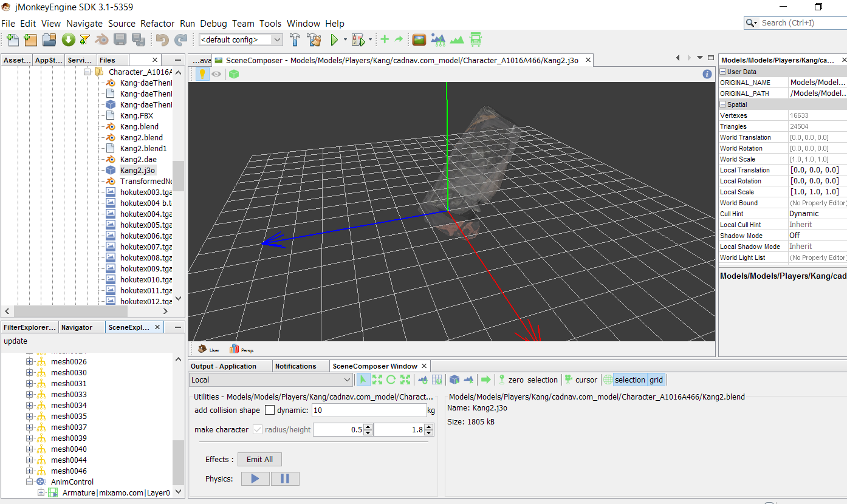Screen dimensions: 847x504
Task: Run the project with the green play icon
Action: click(334, 40)
